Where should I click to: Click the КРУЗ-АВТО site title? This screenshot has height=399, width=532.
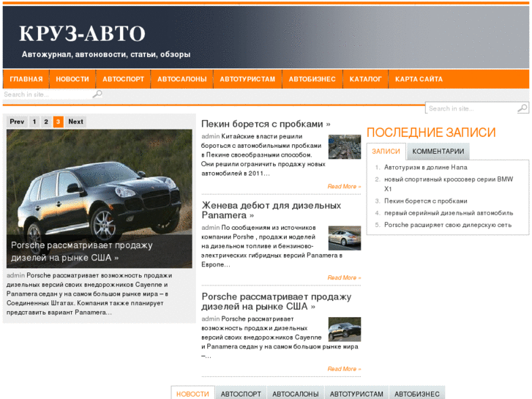coord(82,33)
